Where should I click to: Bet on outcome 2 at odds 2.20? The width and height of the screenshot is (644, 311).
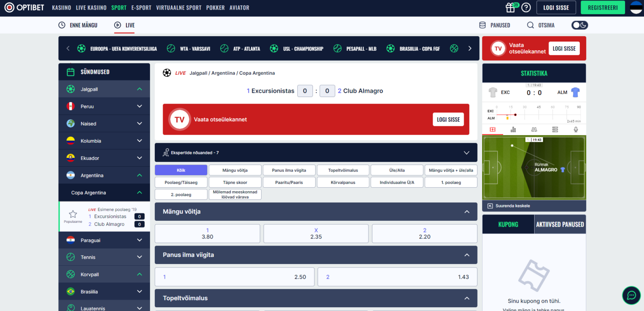coord(425,233)
